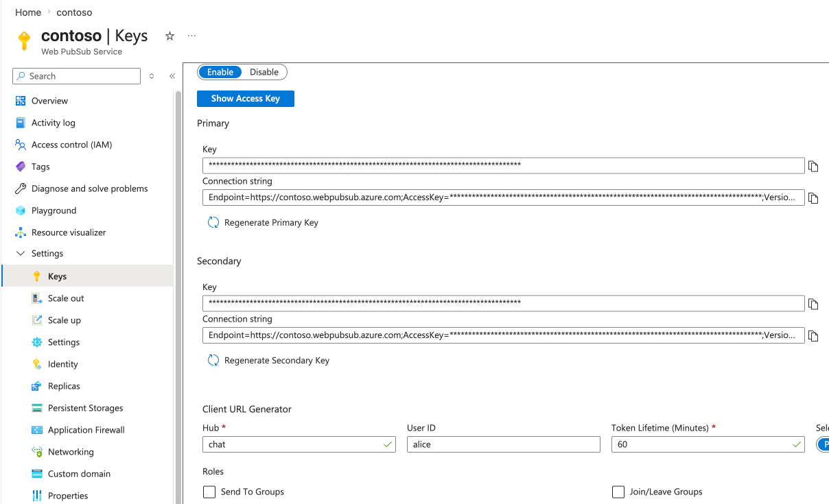Collapse the Settings section in sidebar
Screen dimensions: 829x504
pyautogui.click(x=21, y=253)
